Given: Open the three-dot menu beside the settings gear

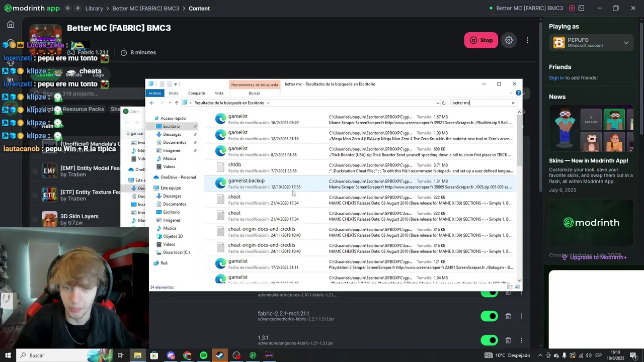Looking at the screenshot, I should (527, 40).
